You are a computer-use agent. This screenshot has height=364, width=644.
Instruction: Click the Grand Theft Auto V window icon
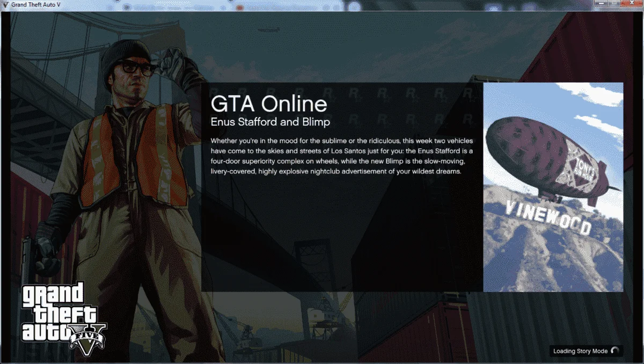coord(5,4)
